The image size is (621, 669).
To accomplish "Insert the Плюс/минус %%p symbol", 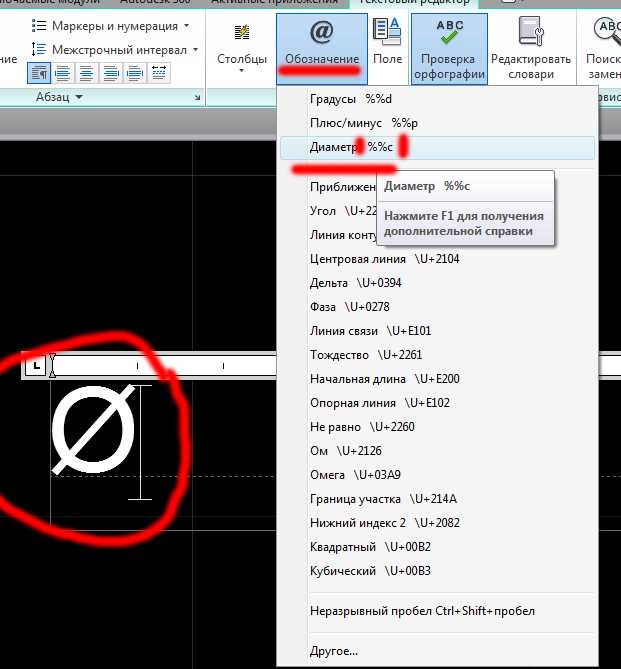I will click(x=437, y=123).
